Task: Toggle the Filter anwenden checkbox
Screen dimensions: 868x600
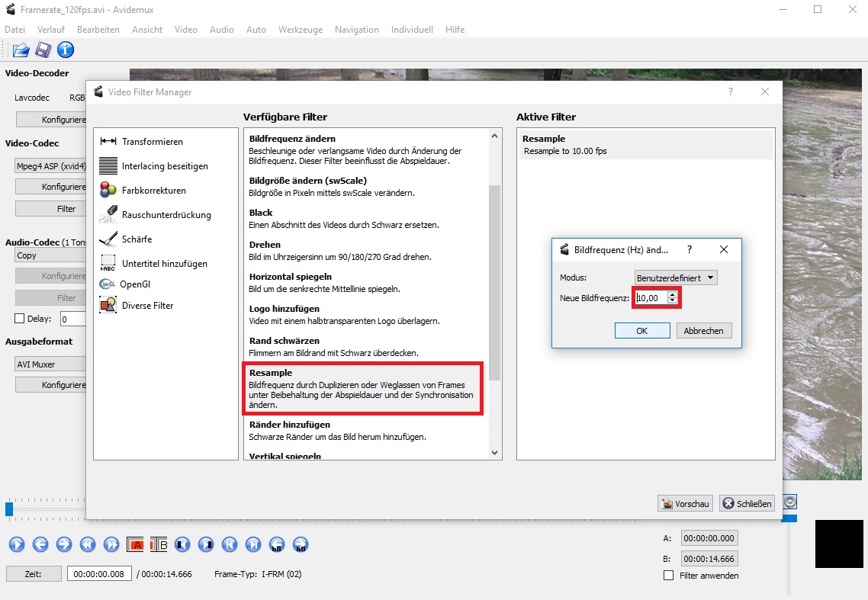Action: 669,576
